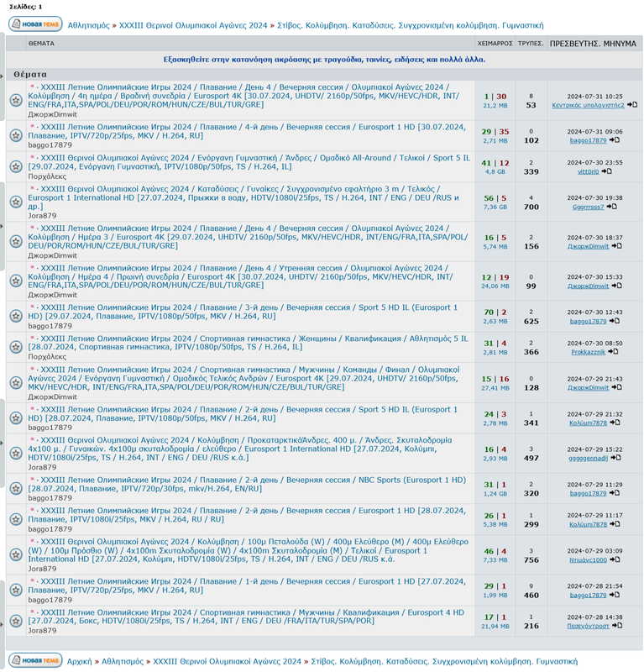Viewport: 644px width, 672px height.
Task: Click star icon of 100μ Πεταλούδα topic
Action: click(x=16, y=555)
